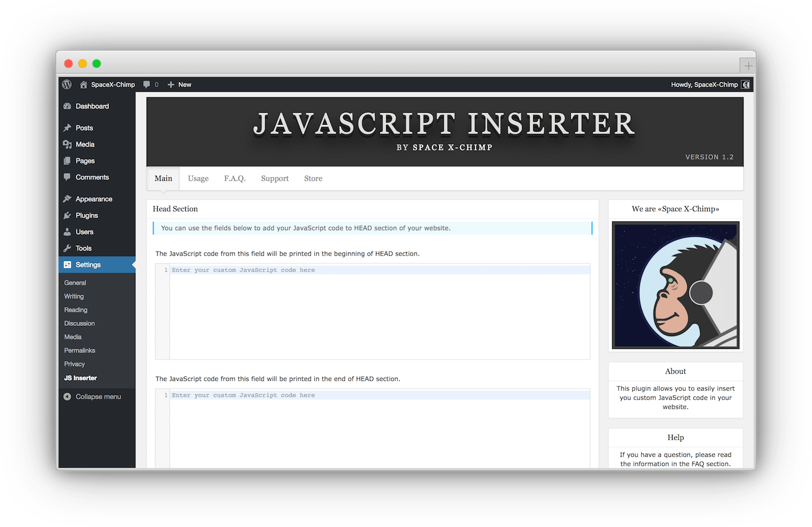Viewport: 812px width, 527px height.
Task: Click Howdy, SpaceX-Chimp account text
Action: (x=704, y=85)
